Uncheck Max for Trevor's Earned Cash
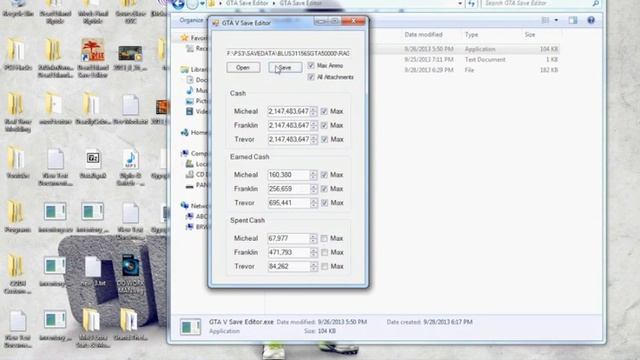This screenshot has height=360, width=640. pyautogui.click(x=324, y=202)
